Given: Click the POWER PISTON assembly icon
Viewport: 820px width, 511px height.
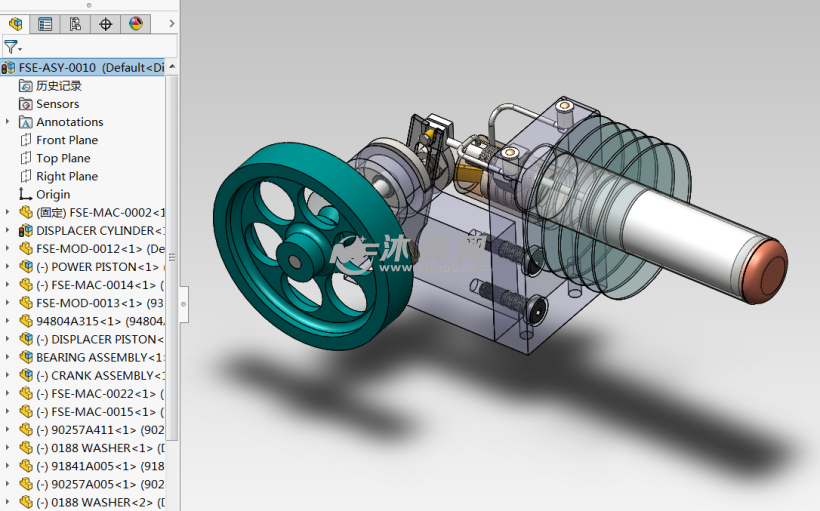Looking at the screenshot, I should tap(26, 267).
